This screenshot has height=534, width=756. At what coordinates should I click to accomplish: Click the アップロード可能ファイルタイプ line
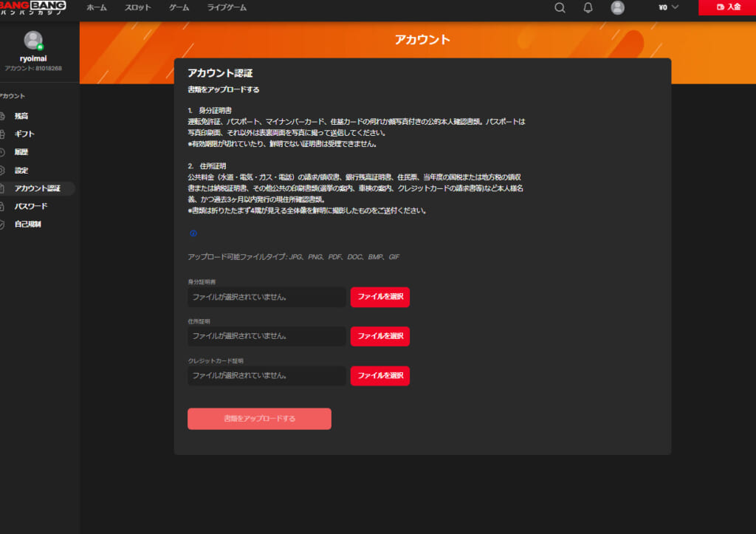[293, 256]
